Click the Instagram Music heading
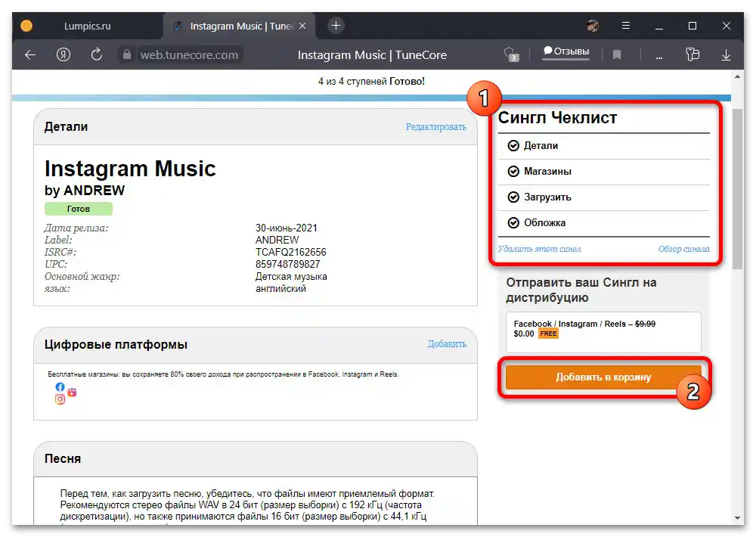Screen dimensions: 756x537 pos(130,169)
